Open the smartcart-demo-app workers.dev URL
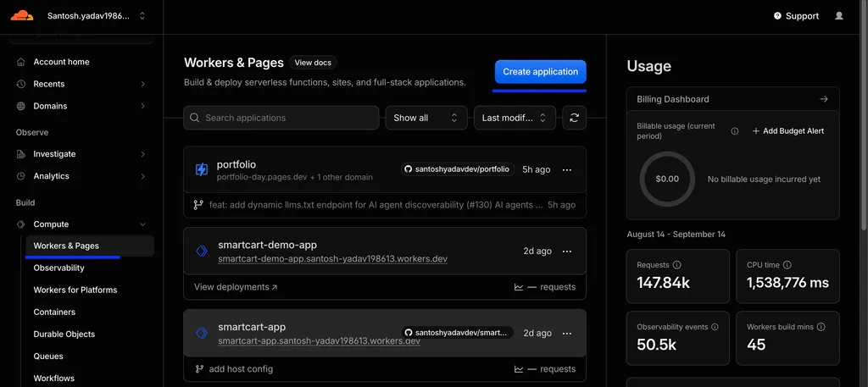 pyautogui.click(x=332, y=259)
